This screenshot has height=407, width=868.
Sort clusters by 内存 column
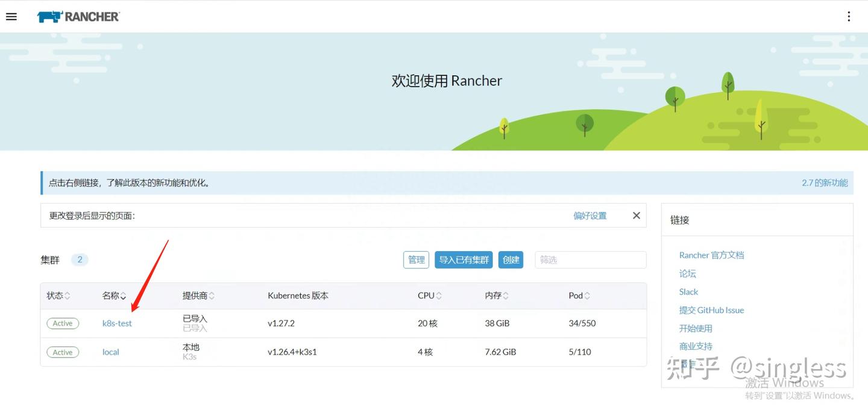point(497,296)
